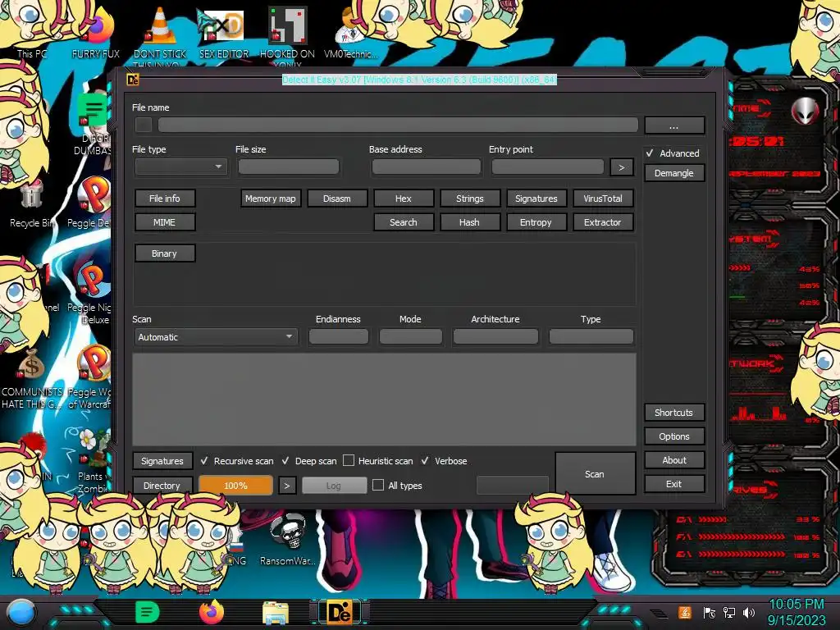Open the Disasm view

pos(337,199)
